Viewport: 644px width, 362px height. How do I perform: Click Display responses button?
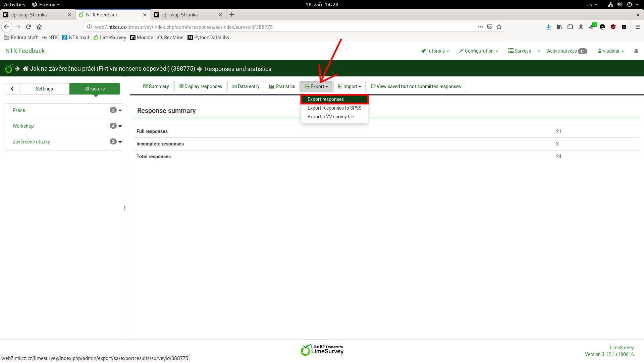[x=200, y=86]
